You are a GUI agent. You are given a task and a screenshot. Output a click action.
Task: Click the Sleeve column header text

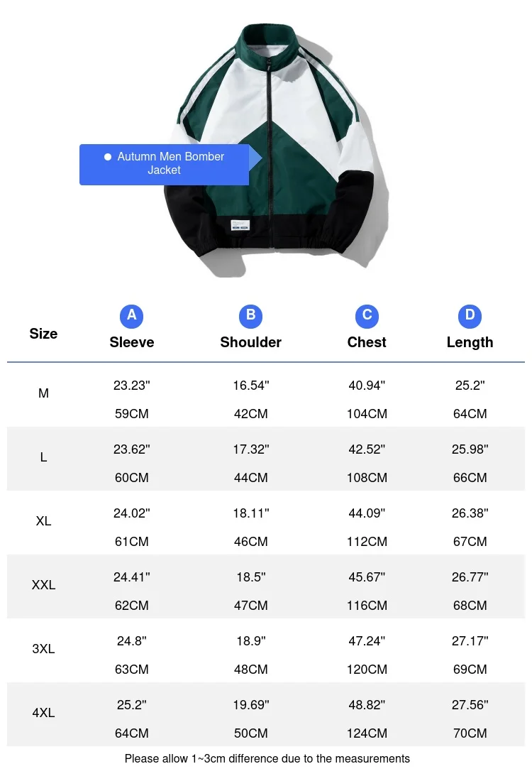pos(132,342)
